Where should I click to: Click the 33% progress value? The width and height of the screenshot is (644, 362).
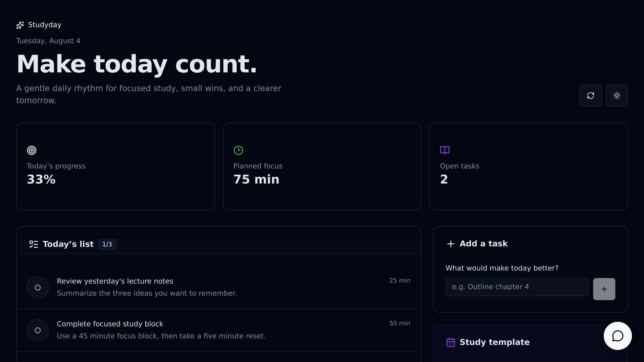[x=41, y=179]
